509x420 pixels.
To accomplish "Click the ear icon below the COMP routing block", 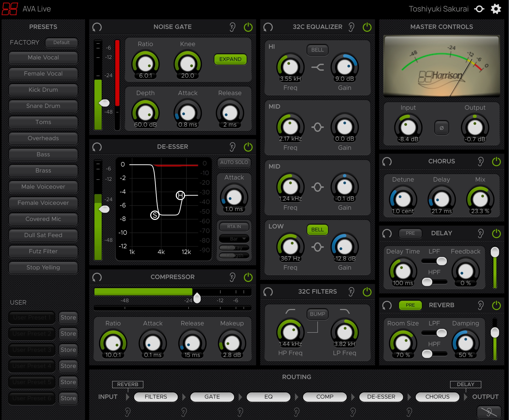I will coord(296,412).
